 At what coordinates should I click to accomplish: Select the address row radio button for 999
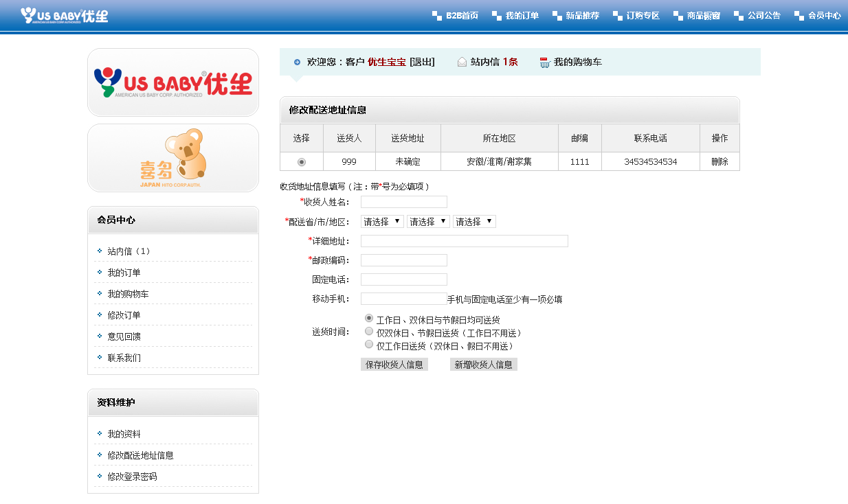[x=301, y=162]
